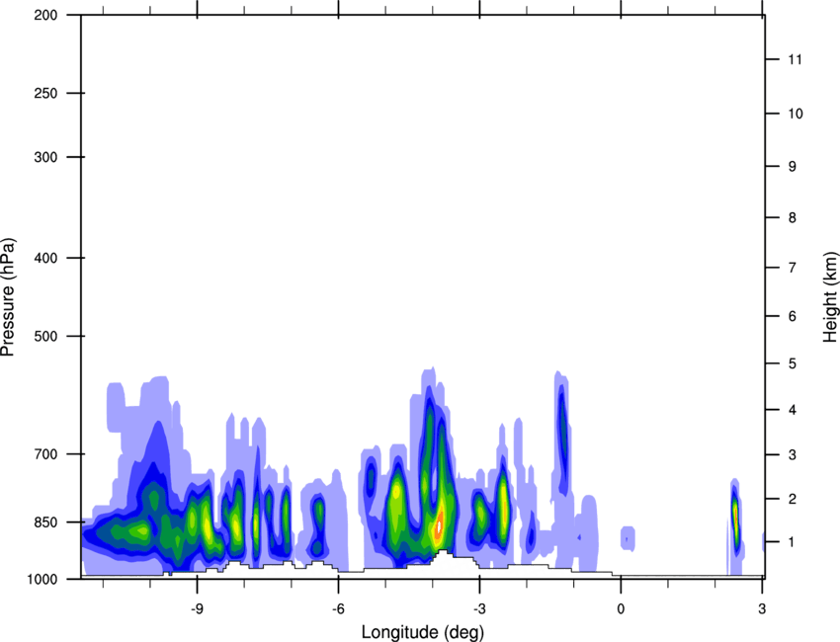Click the 3 longitude tick label
This screenshot has height=642, width=840.
point(762,608)
